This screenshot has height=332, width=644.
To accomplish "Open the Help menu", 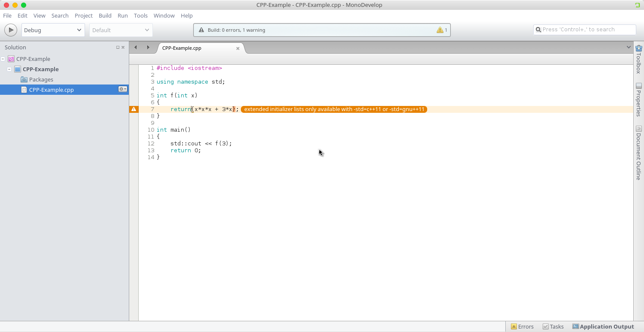I will coord(187,15).
